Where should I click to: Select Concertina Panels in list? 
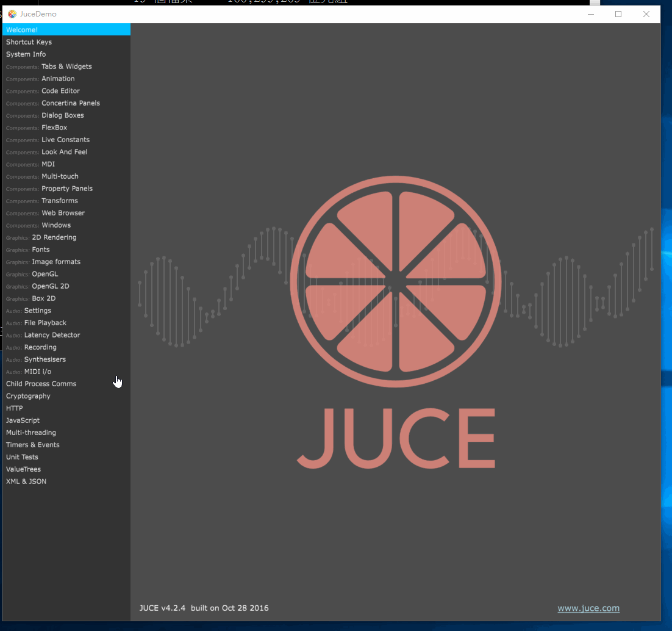[x=66, y=103]
